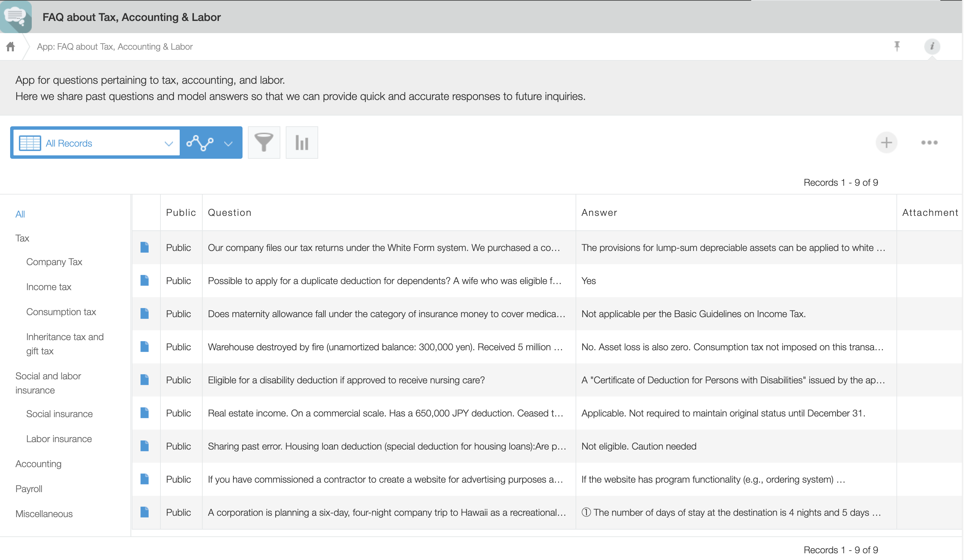Image resolution: width=964 pixels, height=560 pixels.
Task: Select the Payroll category
Action: [29, 489]
